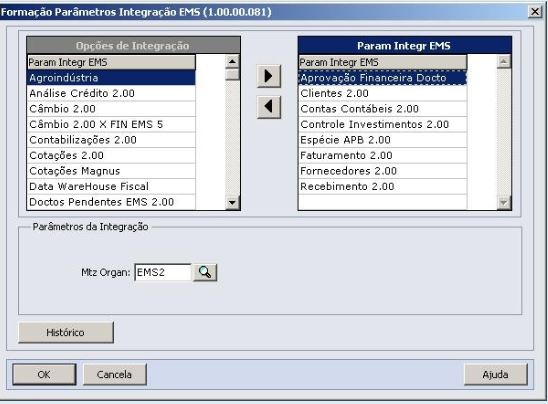Click the OK button
The width and height of the screenshot is (548, 404).
click(44, 374)
